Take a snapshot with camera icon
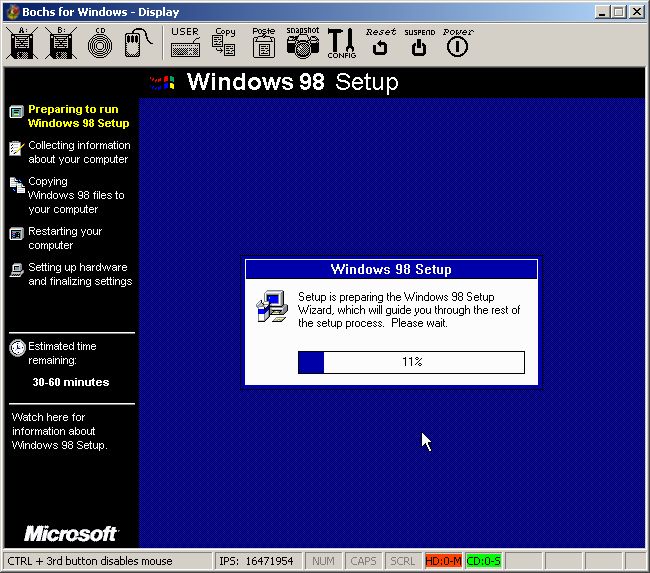Viewport: 650px width, 573px height. 303,42
